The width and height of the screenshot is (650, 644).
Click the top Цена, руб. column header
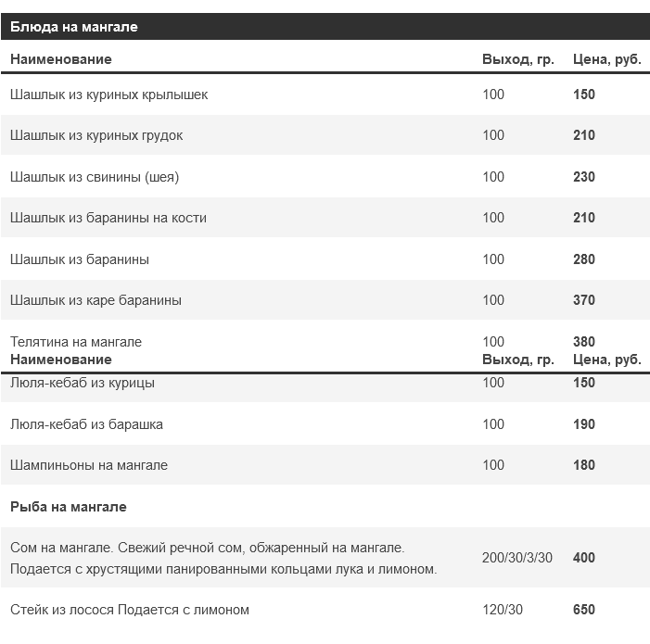point(607,59)
